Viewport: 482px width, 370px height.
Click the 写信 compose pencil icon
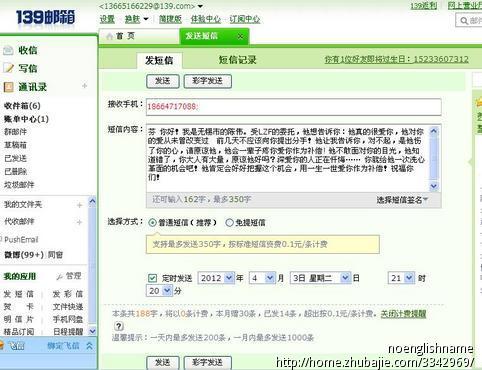click(x=8, y=68)
